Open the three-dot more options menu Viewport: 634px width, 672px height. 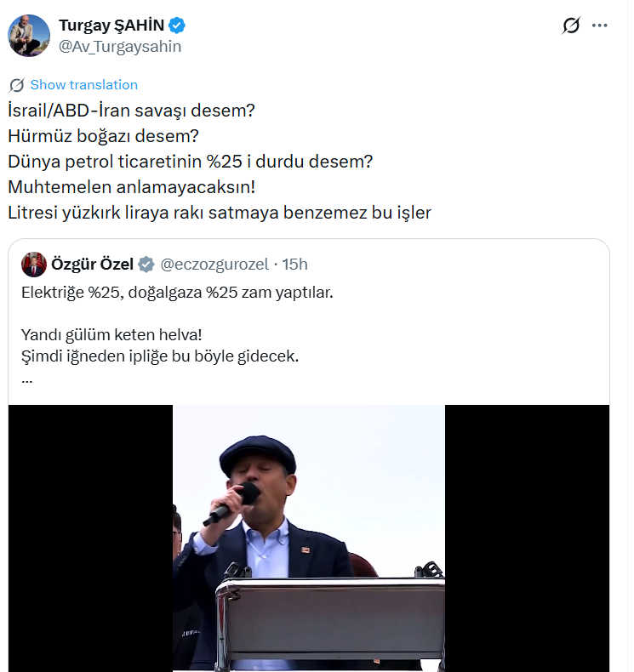pyautogui.click(x=600, y=26)
